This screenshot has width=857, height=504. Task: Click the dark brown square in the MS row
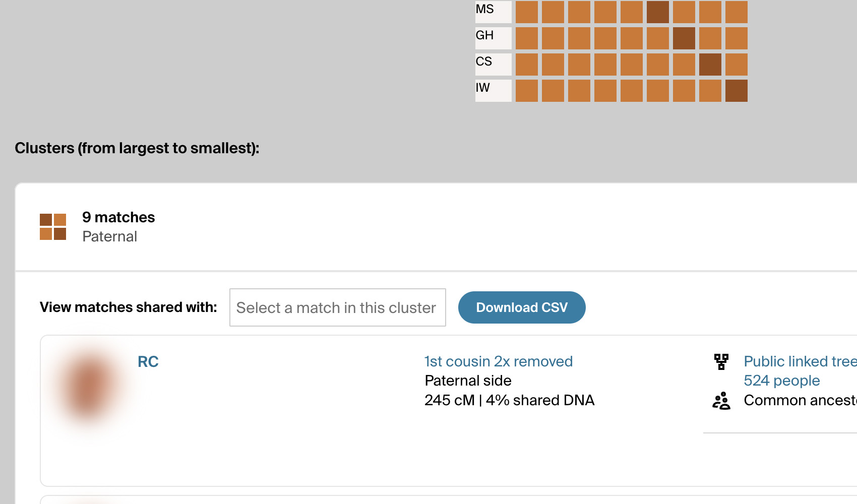(658, 12)
